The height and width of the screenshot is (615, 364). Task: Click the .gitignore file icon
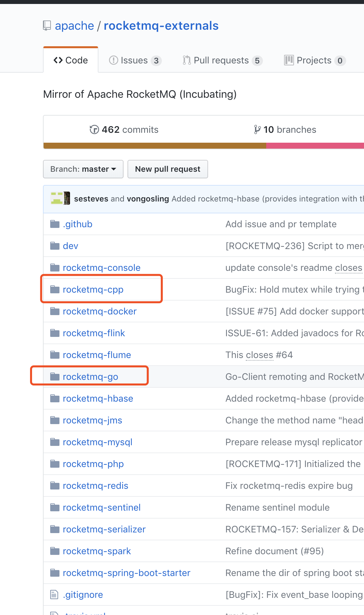tap(54, 595)
